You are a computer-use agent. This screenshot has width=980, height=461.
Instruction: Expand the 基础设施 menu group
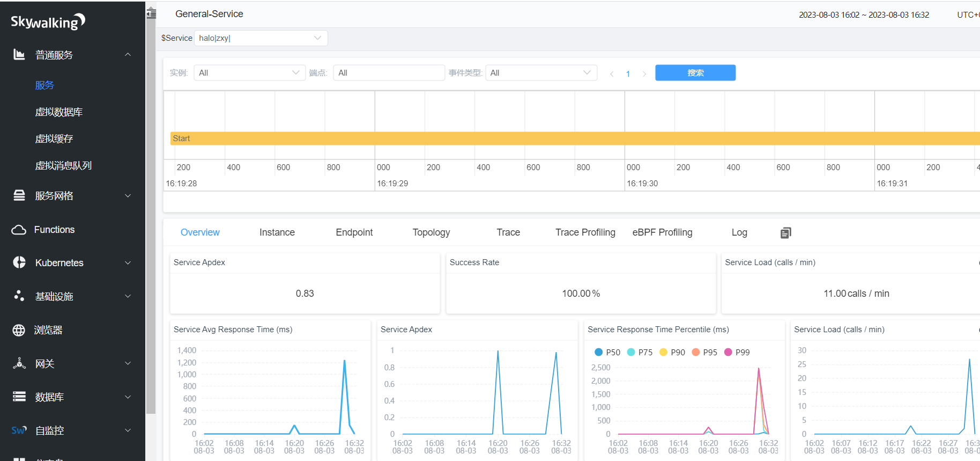pos(128,296)
